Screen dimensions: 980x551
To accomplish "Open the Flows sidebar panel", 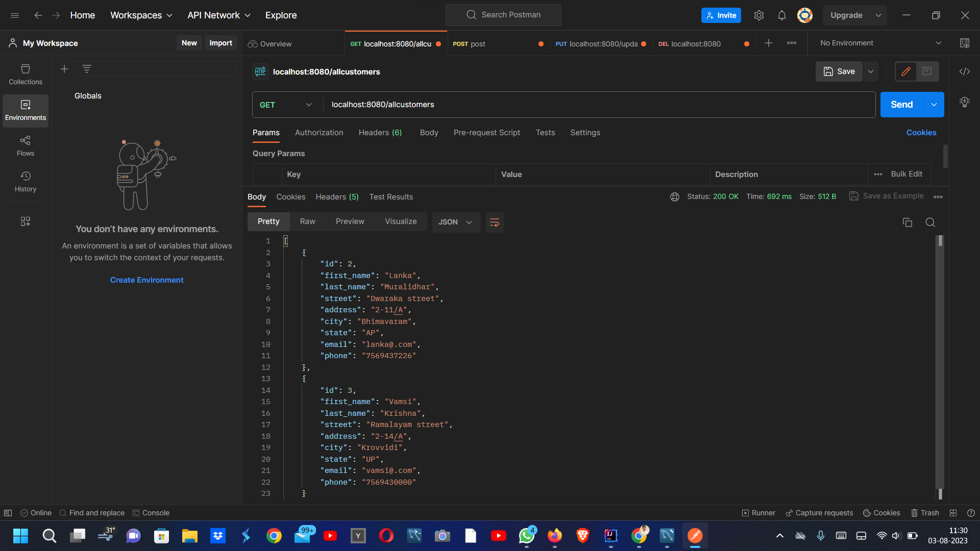I will click(25, 145).
